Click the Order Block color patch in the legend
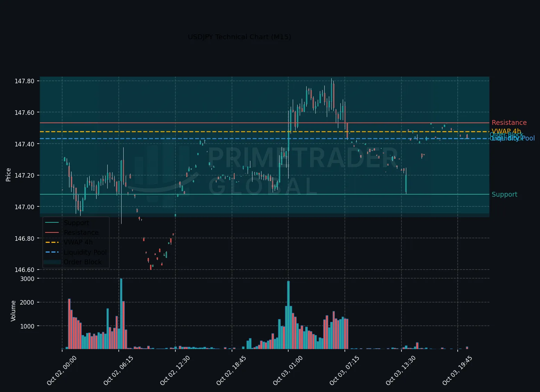The width and height of the screenshot is (540, 392). [x=52, y=262]
